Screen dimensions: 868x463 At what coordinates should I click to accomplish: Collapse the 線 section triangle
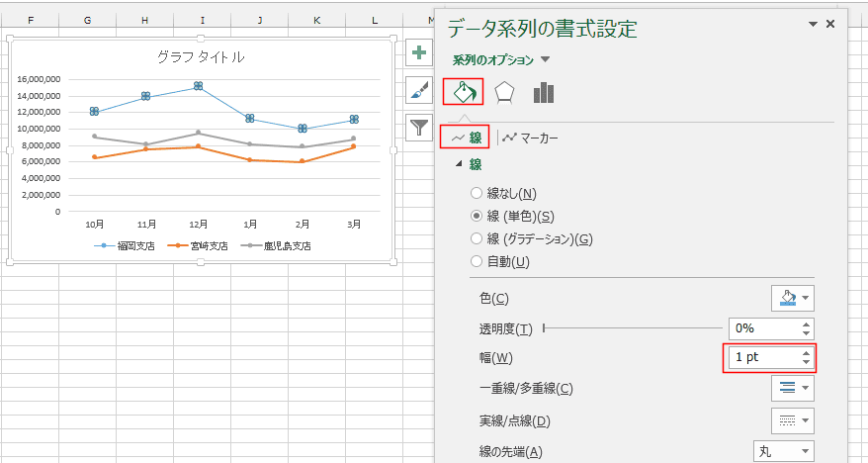[459, 164]
